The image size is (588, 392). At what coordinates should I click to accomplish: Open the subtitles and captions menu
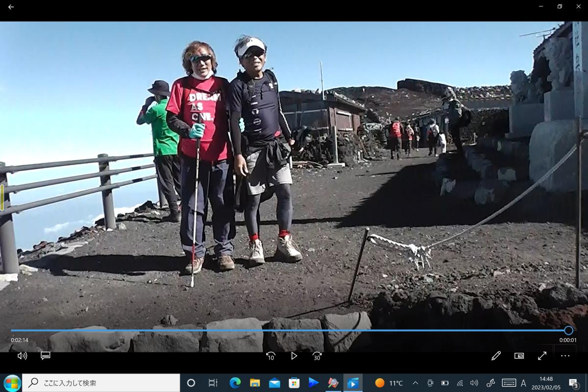pos(46,356)
